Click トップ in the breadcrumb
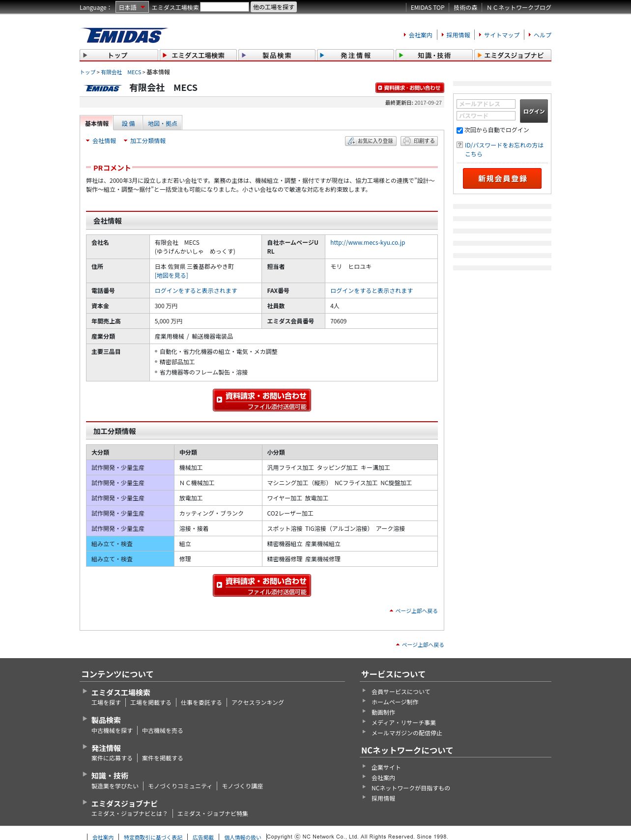The image size is (631, 840). click(x=87, y=72)
